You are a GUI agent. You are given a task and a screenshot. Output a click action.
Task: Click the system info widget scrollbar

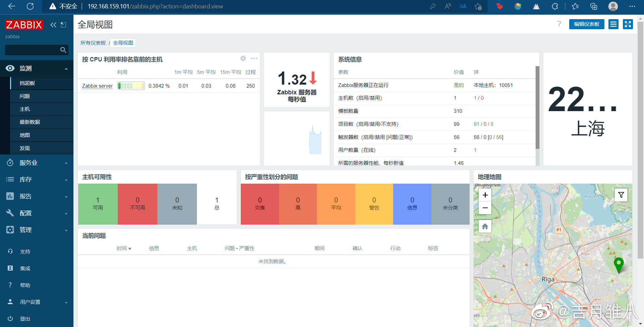coord(537,107)
